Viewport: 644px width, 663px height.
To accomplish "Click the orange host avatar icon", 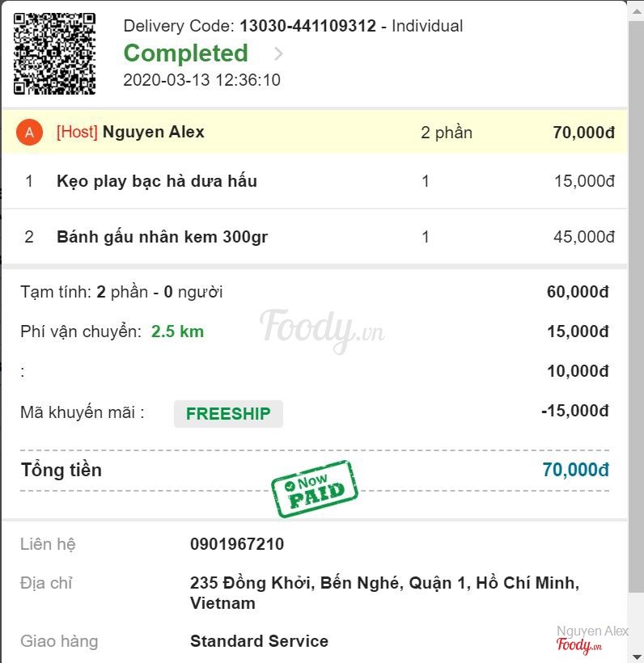I will click(x=29, y=133).
